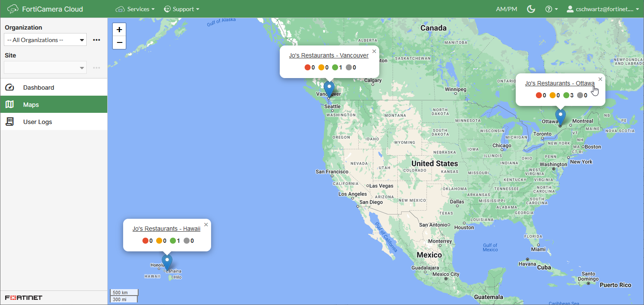This screenshot has width=644, height=305.
Task: Open the help question mark menu
Action: 551,9
